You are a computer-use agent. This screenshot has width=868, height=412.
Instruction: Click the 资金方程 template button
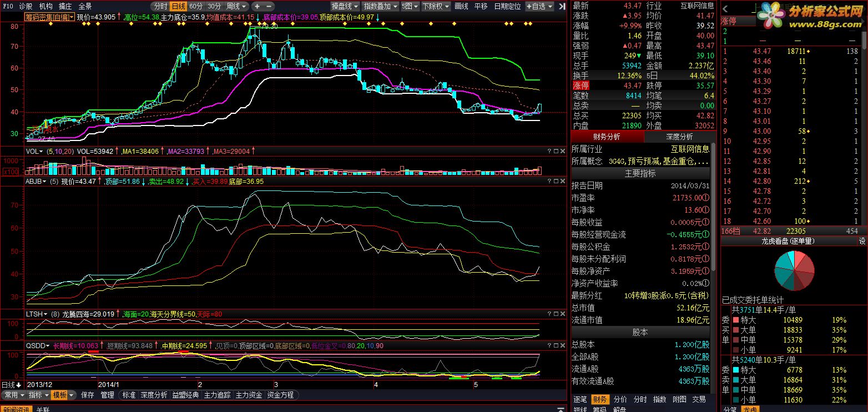[280, 395]
